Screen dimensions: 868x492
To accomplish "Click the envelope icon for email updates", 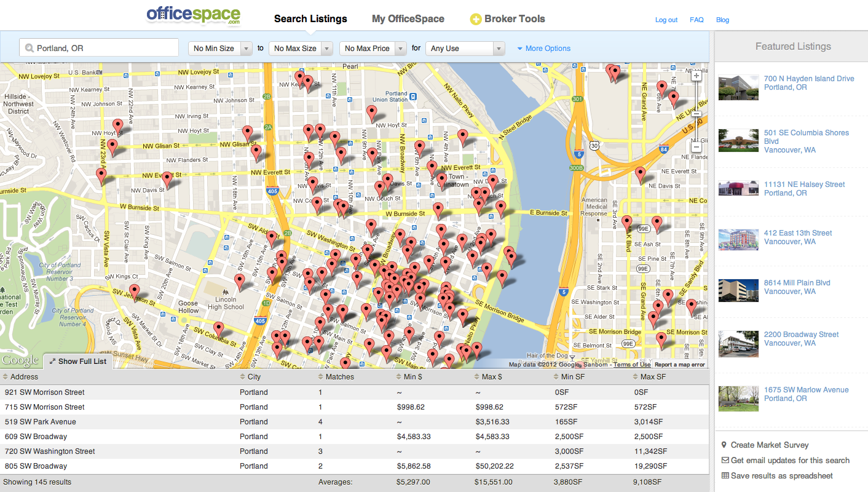I will pyautogui.click(x=725, y=460).
